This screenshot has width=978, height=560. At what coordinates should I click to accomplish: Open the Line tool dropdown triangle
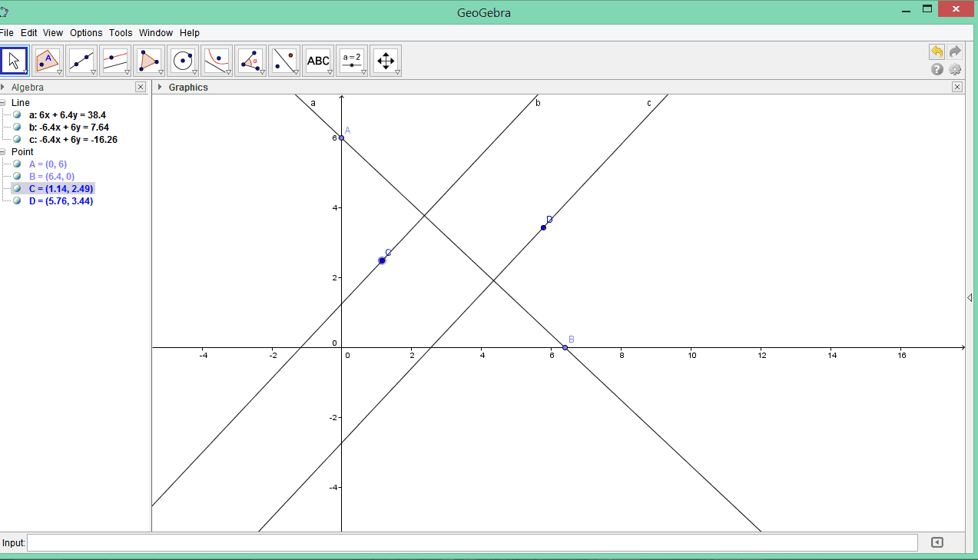(93, 72)
